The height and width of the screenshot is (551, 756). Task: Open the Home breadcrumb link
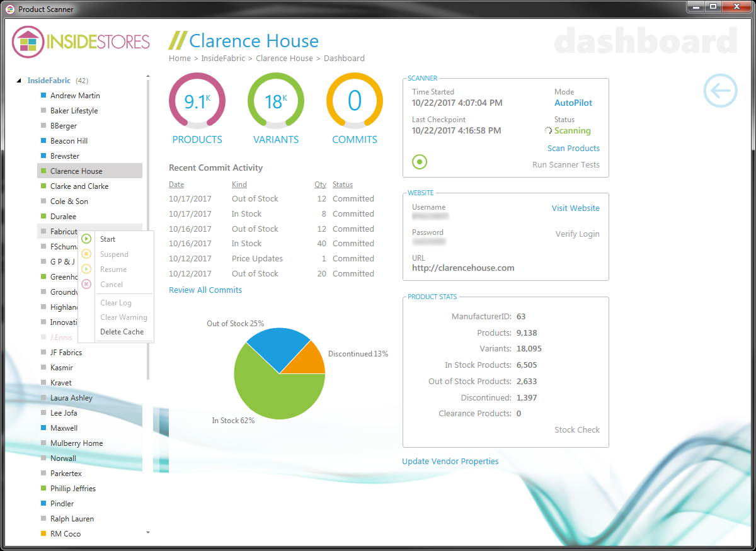(x=180, y=59)
